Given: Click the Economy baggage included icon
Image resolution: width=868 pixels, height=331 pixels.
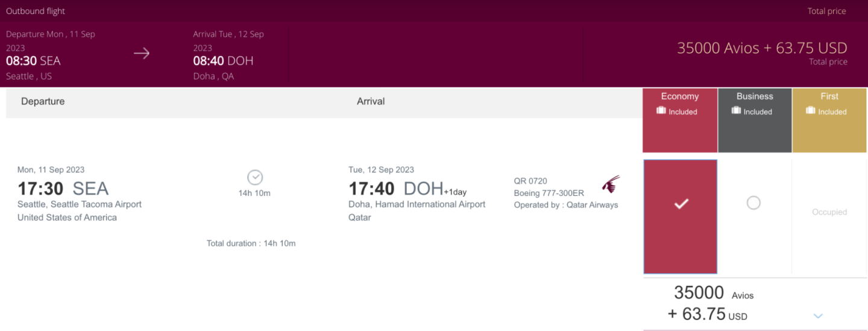Looking at the screenshot, I should (661, 111).
